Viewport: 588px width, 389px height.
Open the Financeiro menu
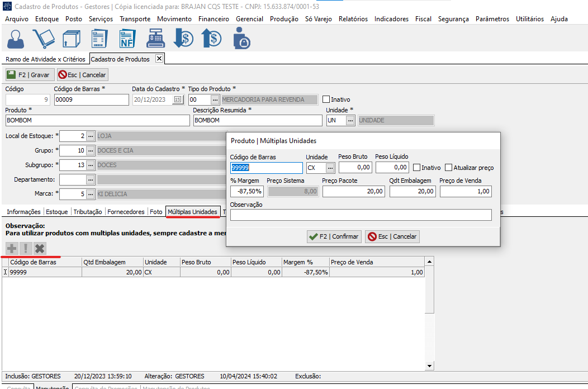click(x=214, y=18)
